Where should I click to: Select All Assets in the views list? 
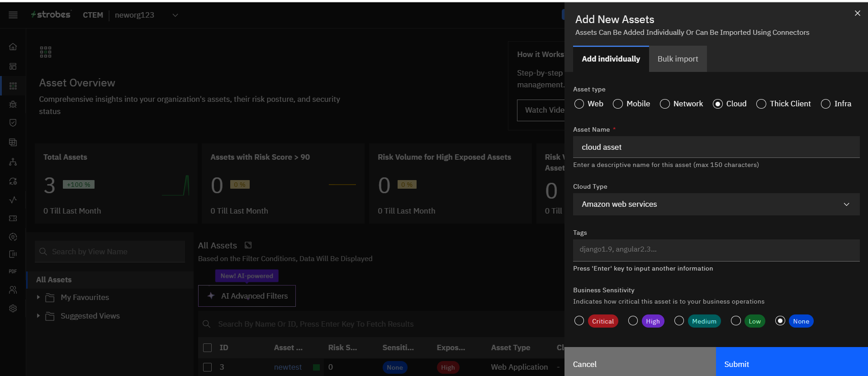[110, 280]
